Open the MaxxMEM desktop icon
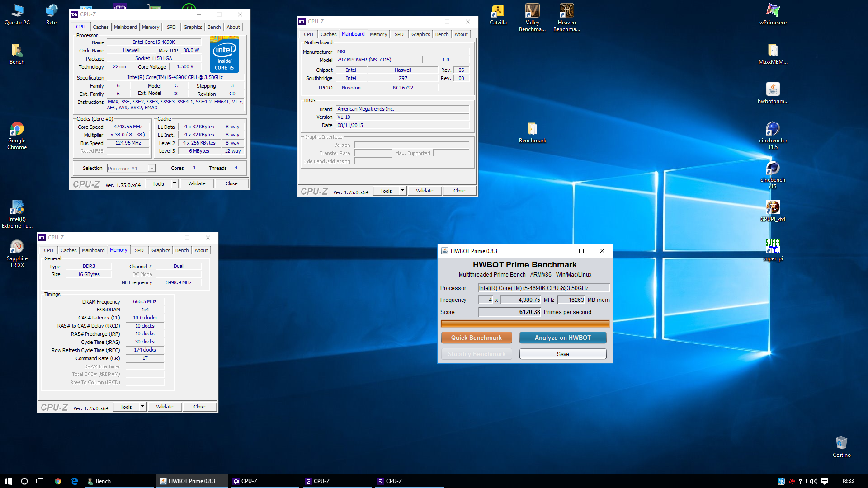This screenshot has width=868, height=488. pos(773,54)
